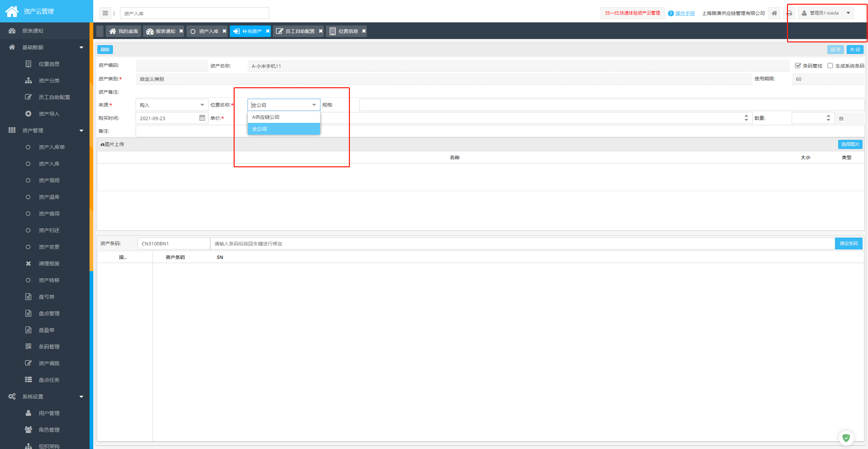This screenshot has height=449, width=868.
Task: Choose A供应链公司 from the location list
Action: click(284, 117)
